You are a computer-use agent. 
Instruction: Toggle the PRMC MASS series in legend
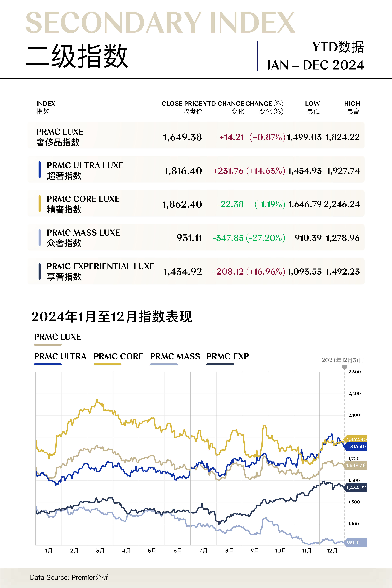175,356
